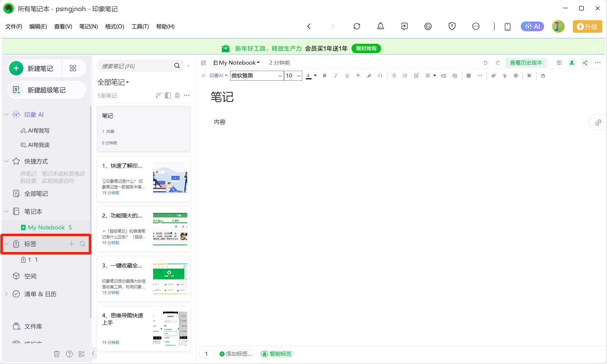Open the note list more options ellipsis
This screenshot has height=364, width=607.
pos(187,95)
